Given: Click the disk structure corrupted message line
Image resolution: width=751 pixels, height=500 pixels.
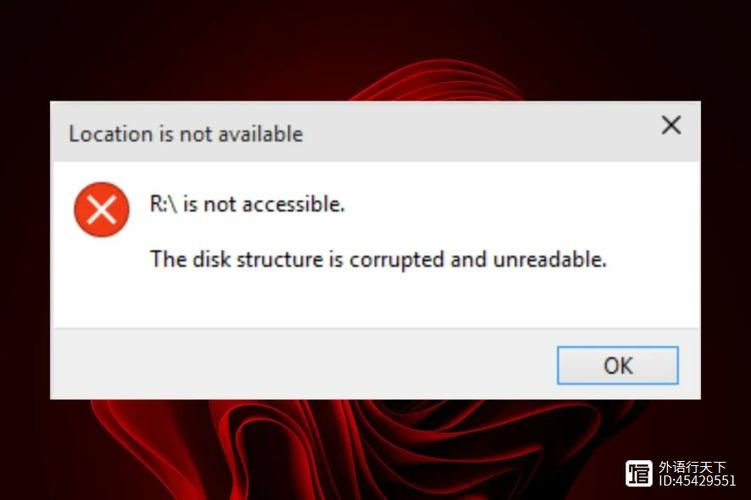Looking at the screenshot, I should (x=378, y=260).
